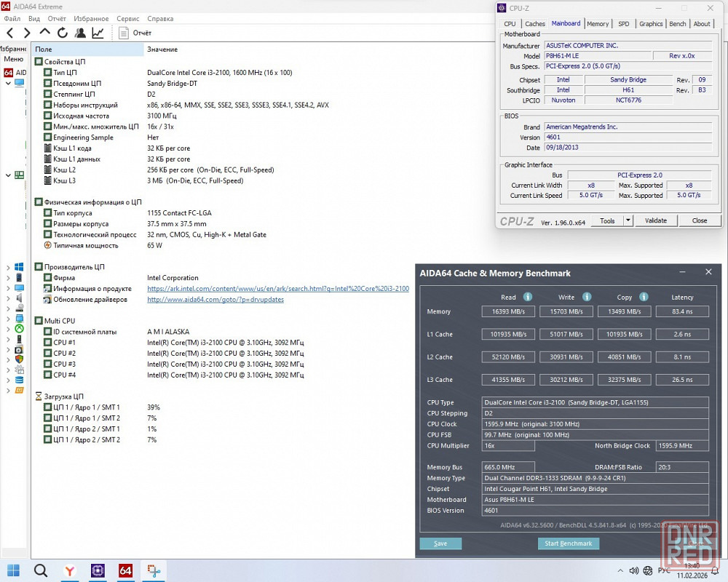Open Yandex browser from the taskbar
The height and width of the screenshot is (582, 728).
pos(69,571)
